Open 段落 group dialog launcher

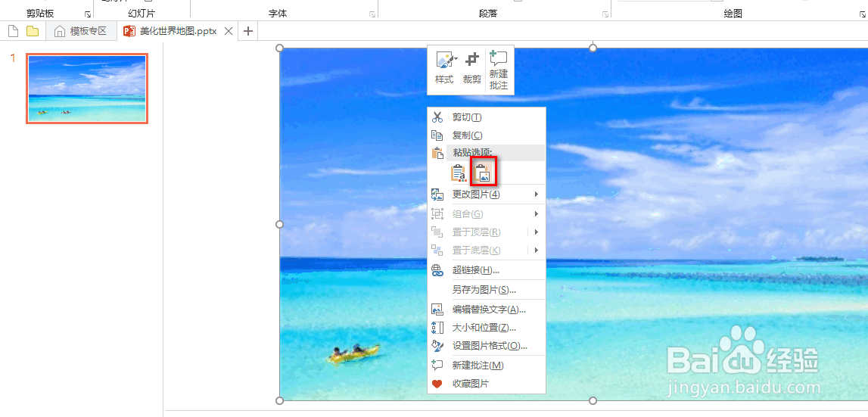coord(605,14)
